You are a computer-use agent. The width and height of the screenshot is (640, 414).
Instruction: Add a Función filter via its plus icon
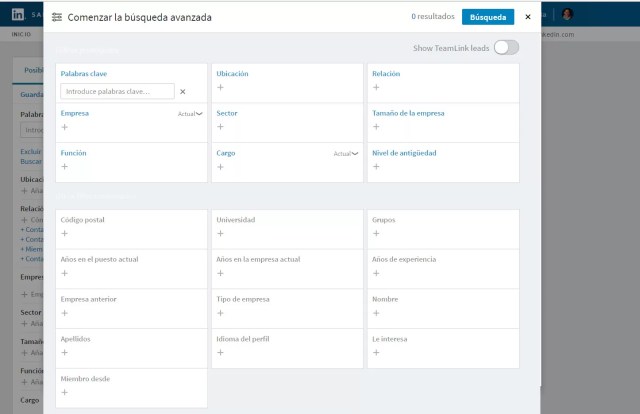pos(64,167)
